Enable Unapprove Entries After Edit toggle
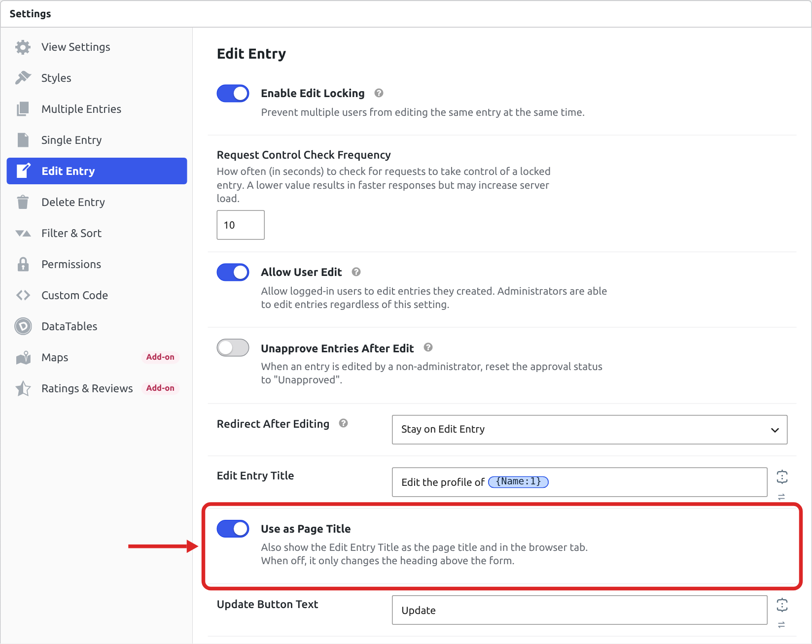 [x=233, y=347]
